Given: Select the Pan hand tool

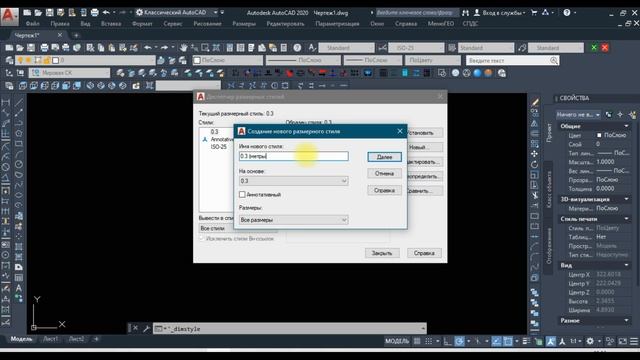Looking at the screenshot, I should click(184, 48).
